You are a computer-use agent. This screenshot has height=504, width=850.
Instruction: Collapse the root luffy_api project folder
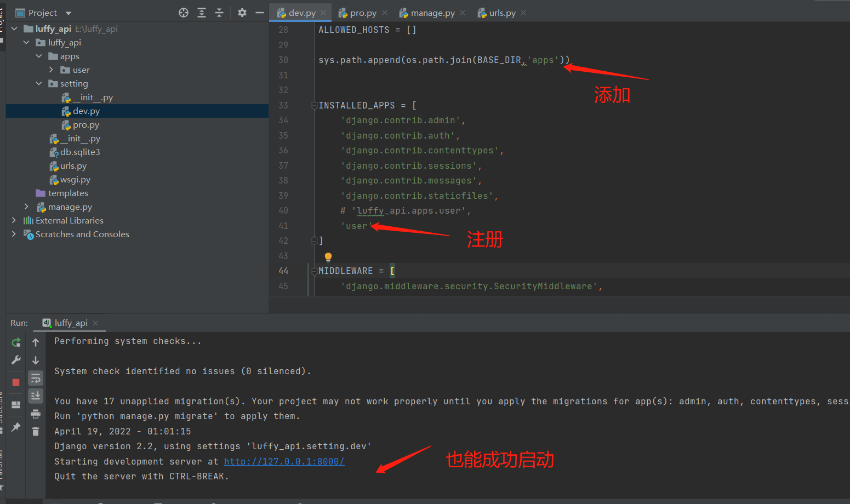(14, 28)
